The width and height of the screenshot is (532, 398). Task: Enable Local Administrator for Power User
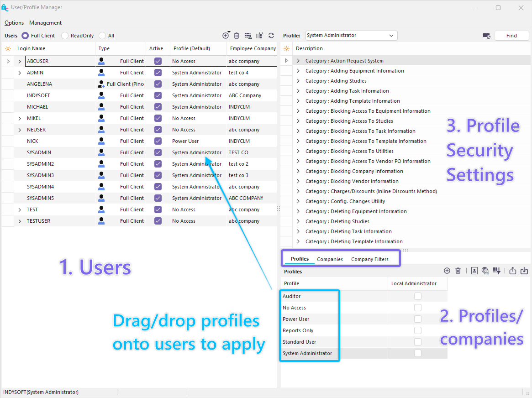(x=417, y=319)
